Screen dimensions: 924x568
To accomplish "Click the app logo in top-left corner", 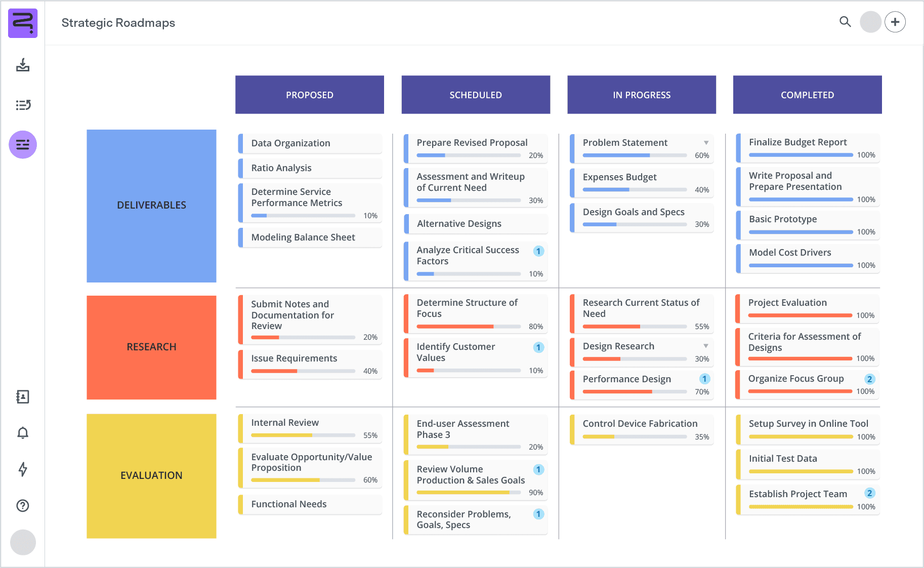I will 22,23.
